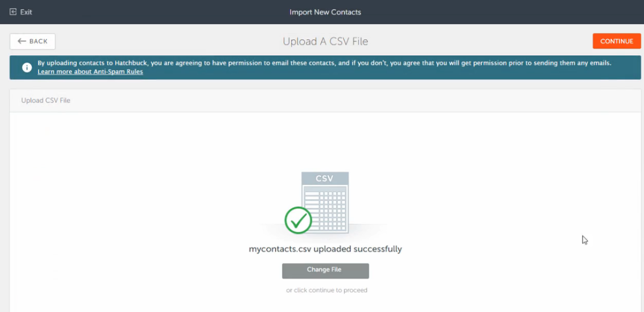Screen dimensions: 644x312
Task: Click the Upload A CSV File heading
Action: point(325,41)
